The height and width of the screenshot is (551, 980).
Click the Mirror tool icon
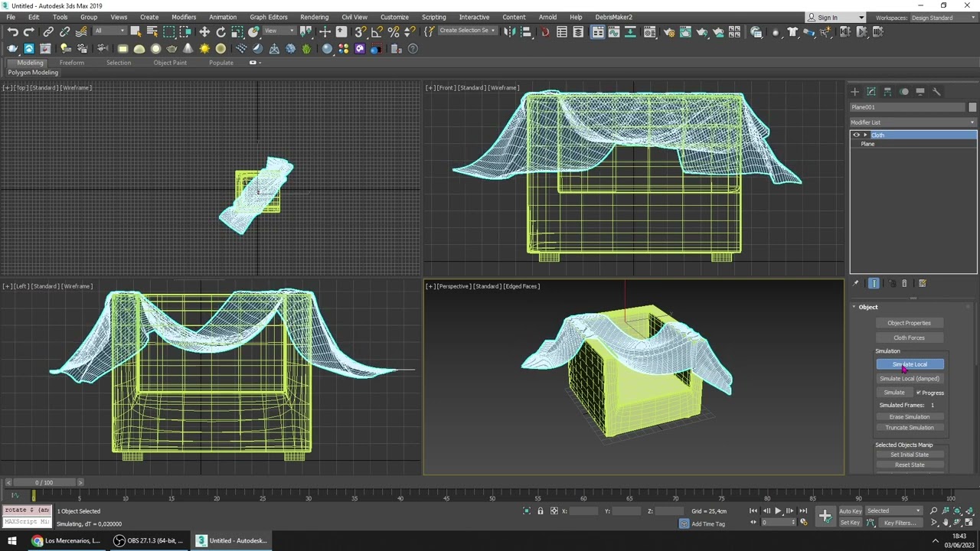click(511, 31)
